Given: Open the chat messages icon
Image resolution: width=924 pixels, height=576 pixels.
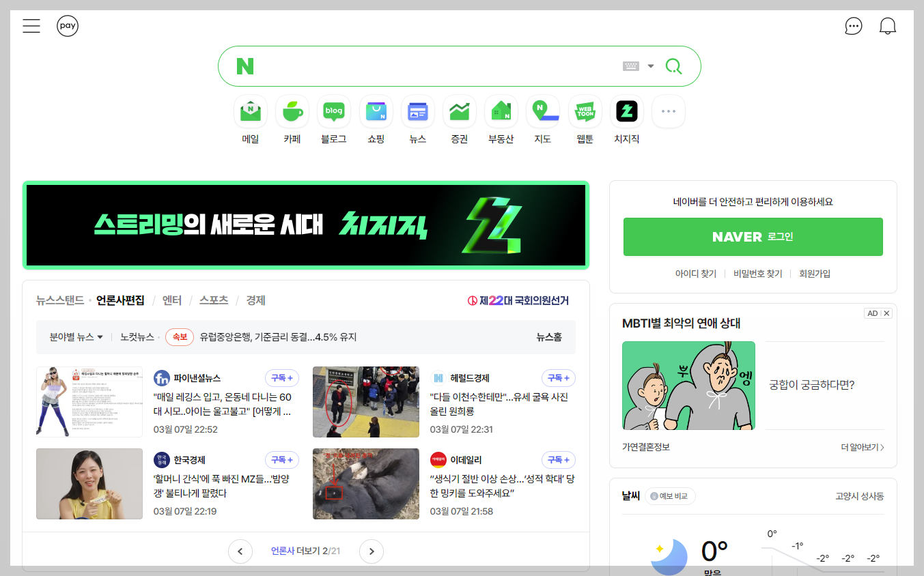Looking at the screenshot, I should pyautogui.click(x=853, y=27).
